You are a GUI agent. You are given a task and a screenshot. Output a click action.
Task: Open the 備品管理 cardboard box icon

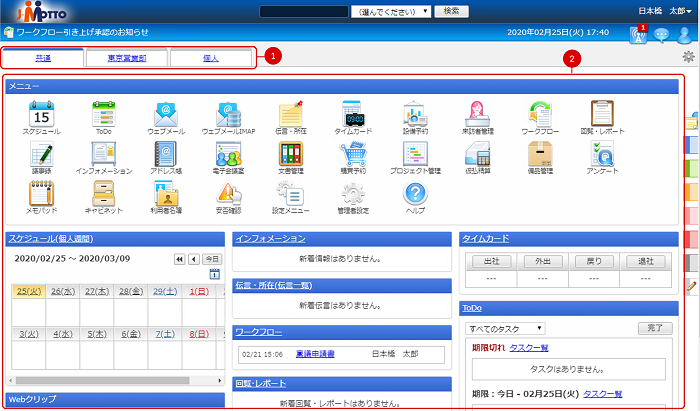(x=540, y=154)
